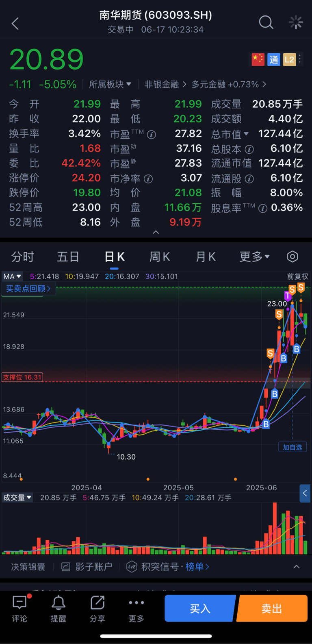Tap blue side-panel arrow near volume

305,493
